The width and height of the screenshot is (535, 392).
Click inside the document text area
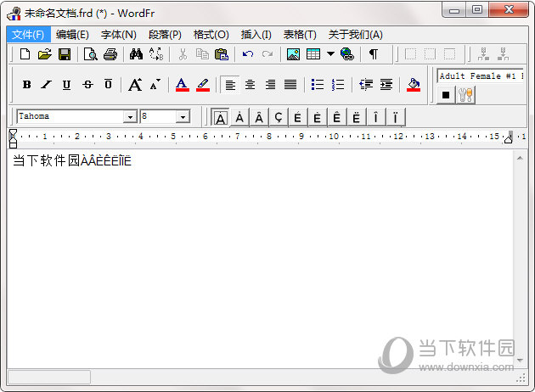pos(255,255)
